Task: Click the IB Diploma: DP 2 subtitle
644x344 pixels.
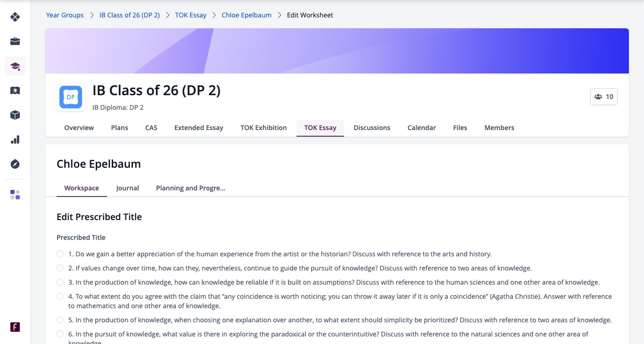Action: (x=118, y=107)
